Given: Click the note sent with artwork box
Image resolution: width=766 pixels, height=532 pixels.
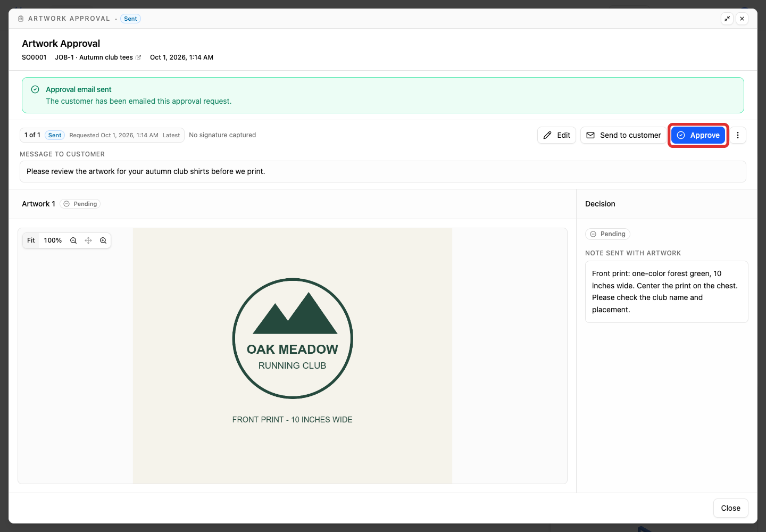Looking at the screenshot, I should pyautogui.click(x=667, y=292).
